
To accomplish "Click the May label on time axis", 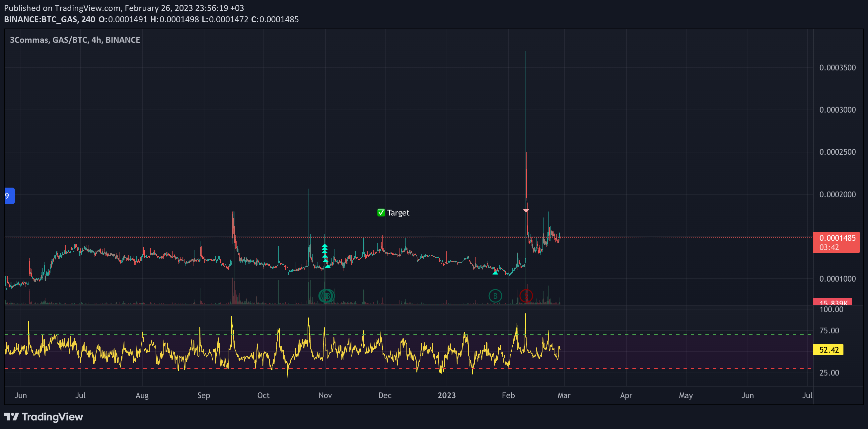I will (x=686, y=395).
